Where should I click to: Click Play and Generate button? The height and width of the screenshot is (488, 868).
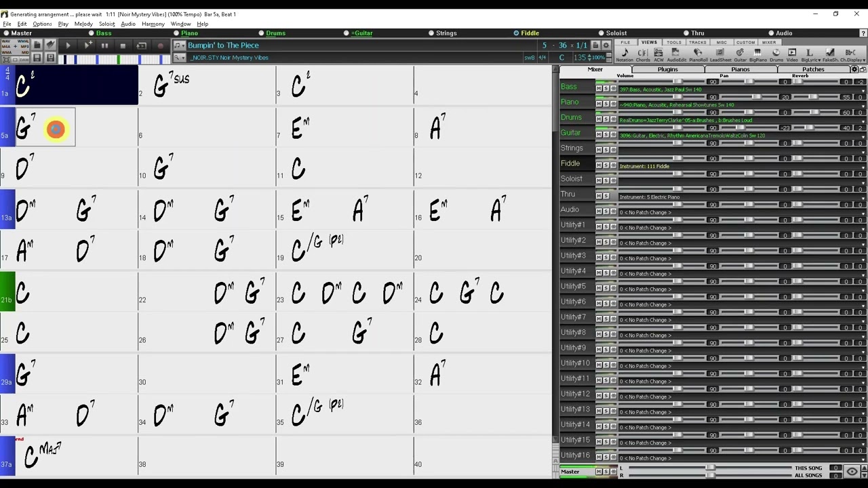point(87,45)
